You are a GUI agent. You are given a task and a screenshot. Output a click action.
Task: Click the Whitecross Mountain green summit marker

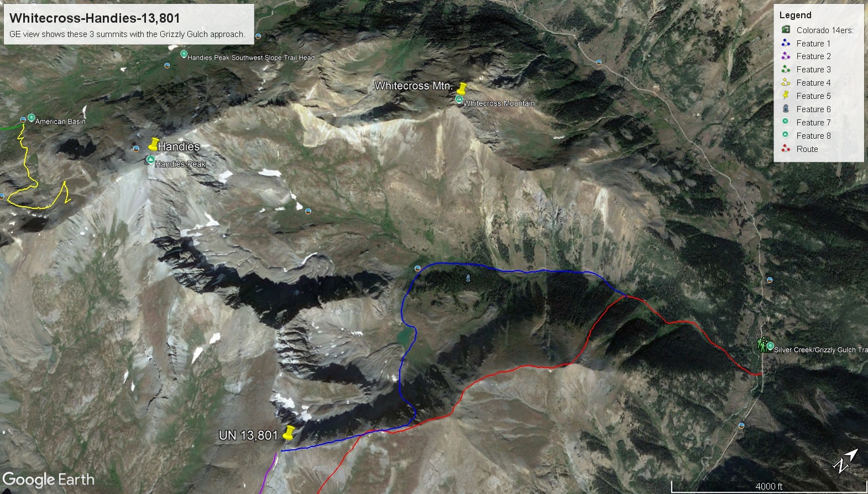point(459,99)
